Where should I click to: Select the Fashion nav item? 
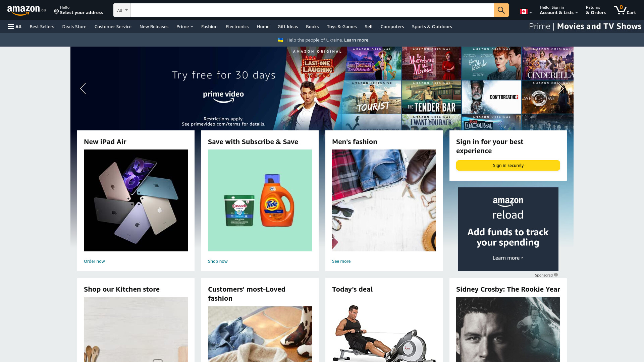[209, 26]
